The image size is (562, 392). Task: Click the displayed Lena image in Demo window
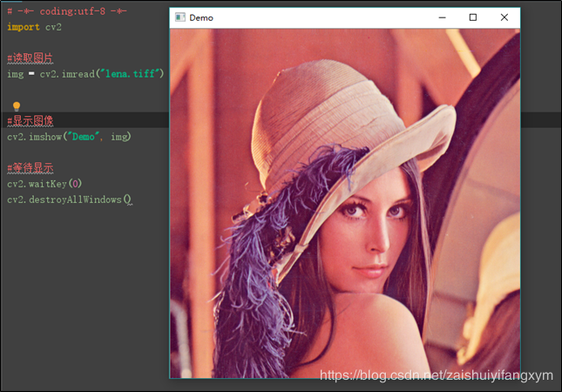tap(345, 203)
